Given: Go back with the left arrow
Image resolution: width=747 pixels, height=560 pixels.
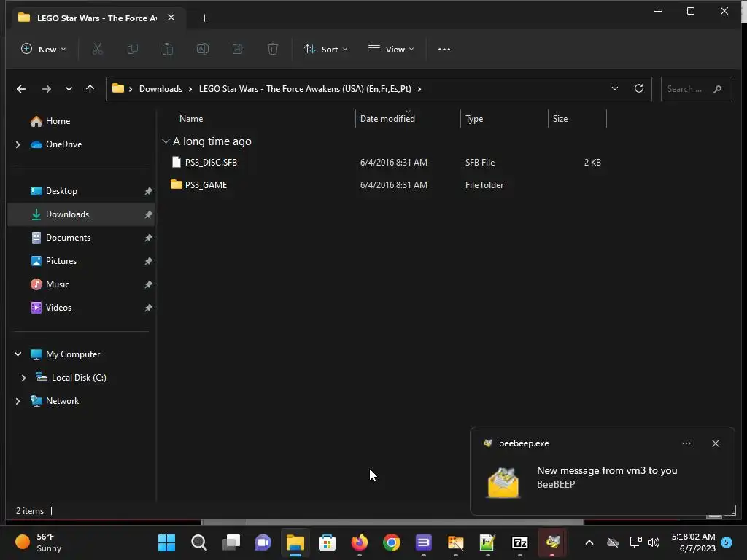Looking at the screenshot, I should tap(21, 89).
